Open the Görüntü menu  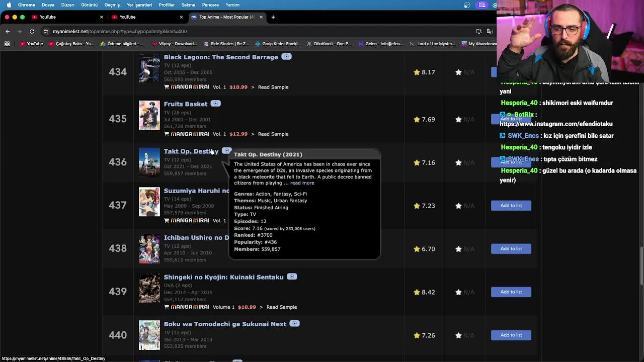click(x=90, y=5)
